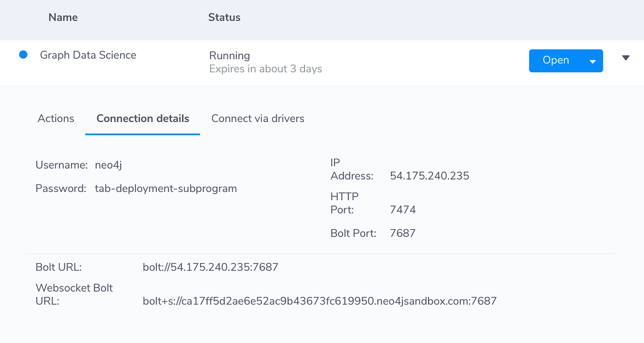Click the Name column header
This screenshot has height=343, width=644.
(63, 17)
